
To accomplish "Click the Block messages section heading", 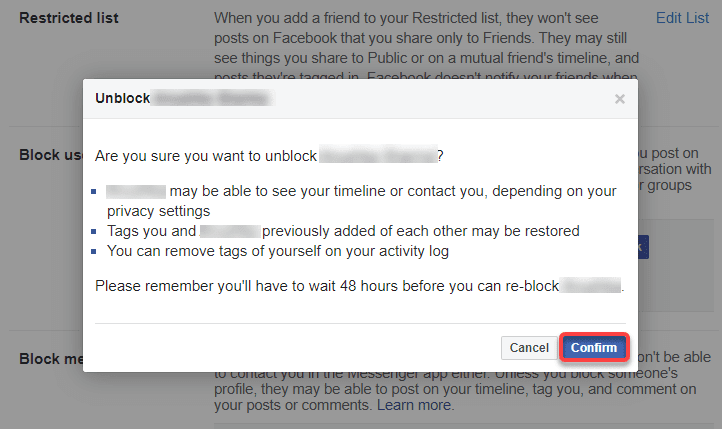I will tap(51, 359).
